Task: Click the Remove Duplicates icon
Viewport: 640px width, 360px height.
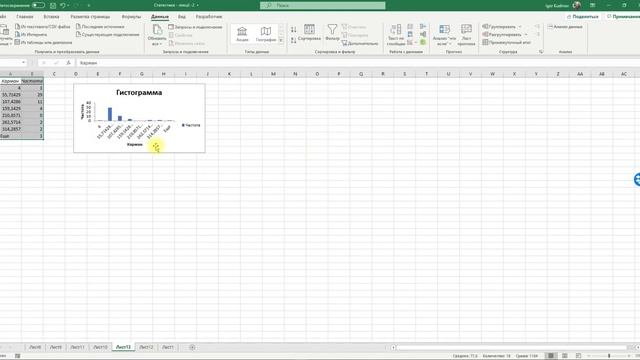Action: point(410,34)
